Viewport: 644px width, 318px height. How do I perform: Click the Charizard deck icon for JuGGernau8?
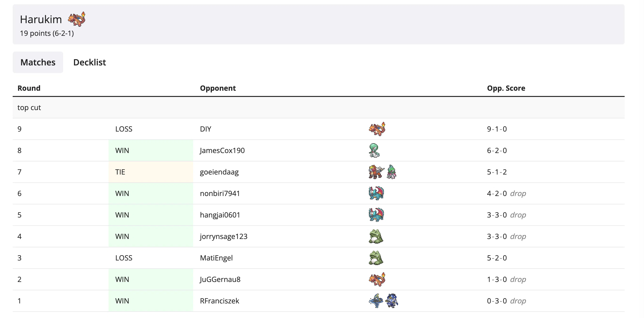point(377,279)
